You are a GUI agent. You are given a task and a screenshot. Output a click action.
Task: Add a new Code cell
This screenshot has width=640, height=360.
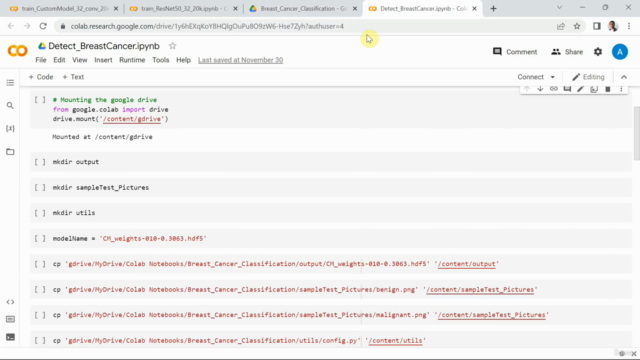tap(41, 77)
